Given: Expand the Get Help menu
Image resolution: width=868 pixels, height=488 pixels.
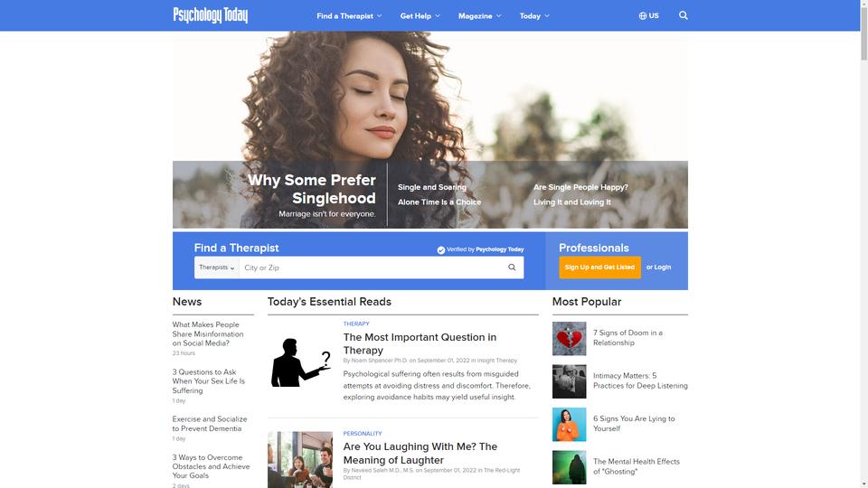Looking at the screenshot, I should coord(420,16).
